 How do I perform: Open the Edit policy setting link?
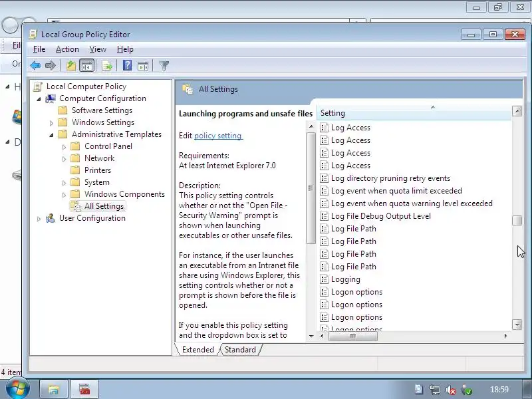click(218, 136)
